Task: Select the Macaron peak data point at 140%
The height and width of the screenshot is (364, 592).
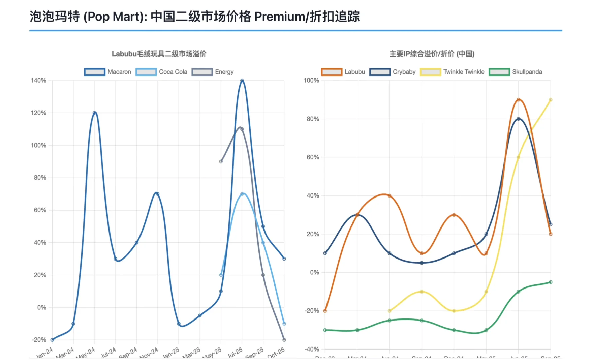Action: 242,80
